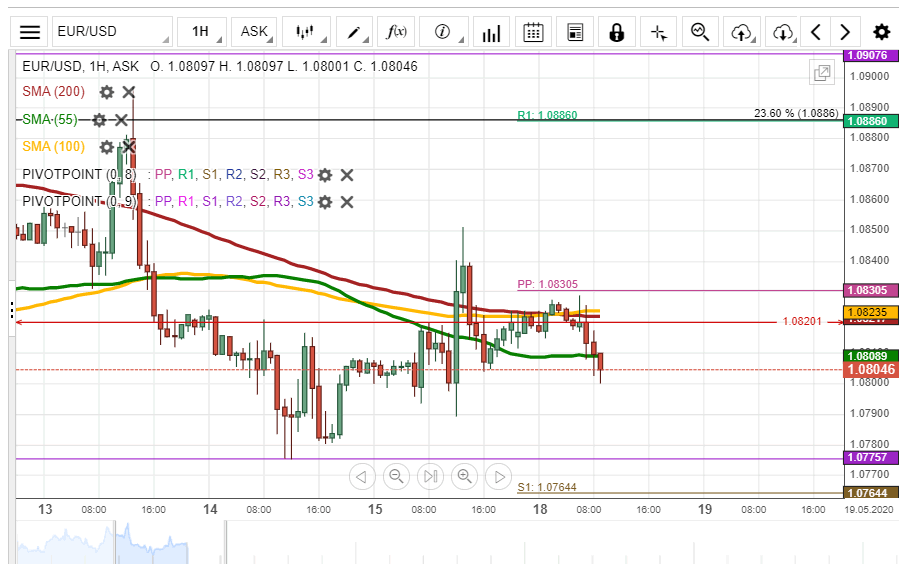Open the info icon menu
The width and height of the screenshot is (905, 568).
click(x=443, y=32)
